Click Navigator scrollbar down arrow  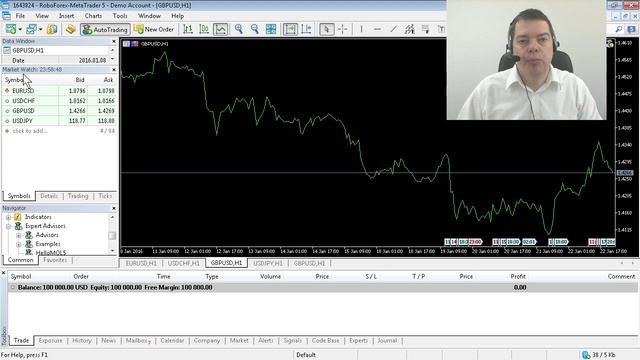click(x=112, y=250)
